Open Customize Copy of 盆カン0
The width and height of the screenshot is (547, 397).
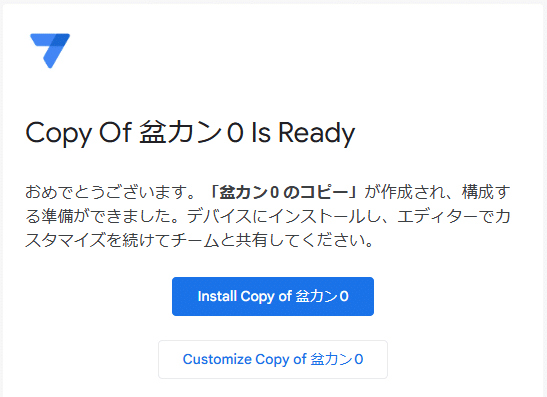pos(273,359)
